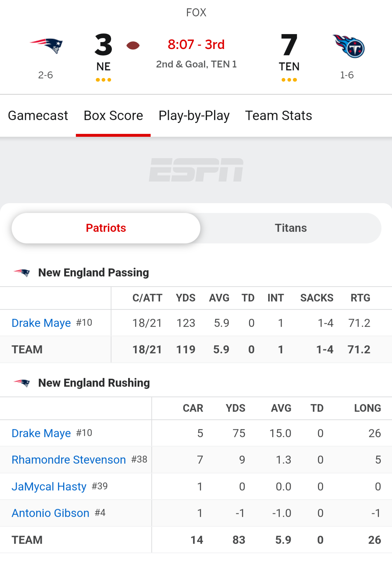
Task: Tap the TEN timeout dots indicator
Action: click(289, 80)
